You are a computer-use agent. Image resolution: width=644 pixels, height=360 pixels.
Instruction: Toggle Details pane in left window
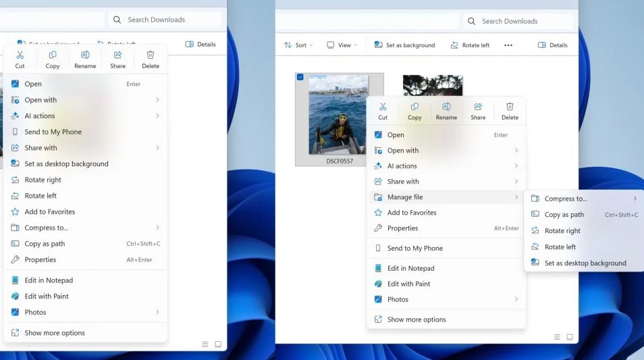[x=200, y=45]
